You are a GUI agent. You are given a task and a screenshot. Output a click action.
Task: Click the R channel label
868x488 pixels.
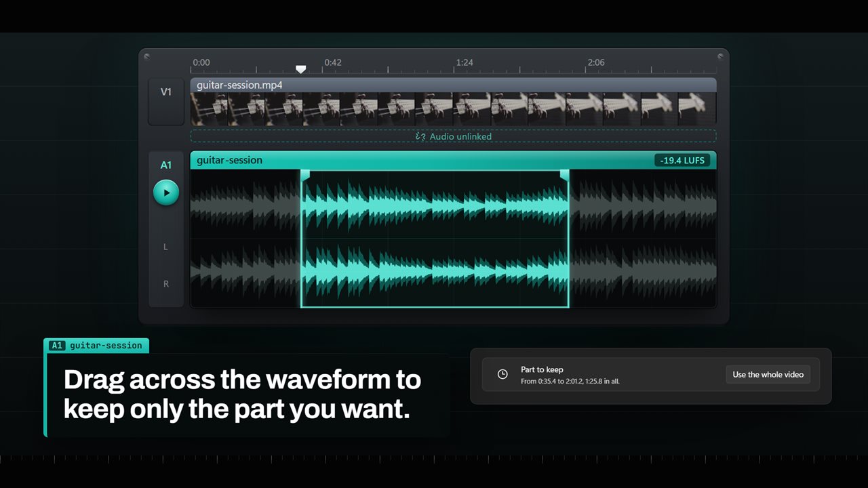click(166, 284)
